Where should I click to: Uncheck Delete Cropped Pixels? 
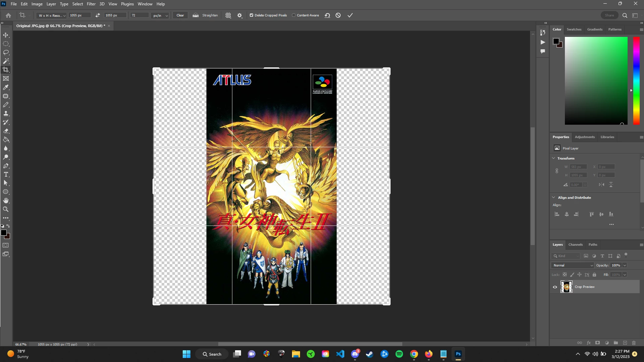point(251,15)
